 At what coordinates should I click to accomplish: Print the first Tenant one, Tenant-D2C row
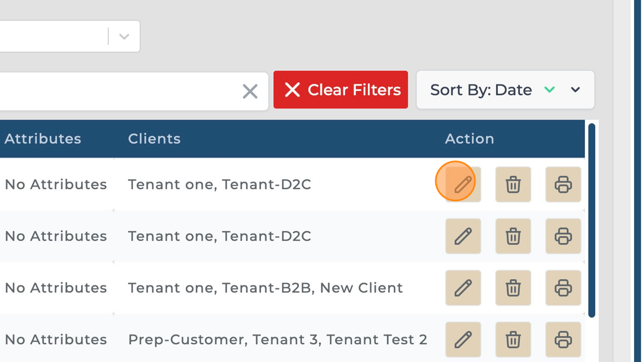pyautogui.click(x=563, y=184)
